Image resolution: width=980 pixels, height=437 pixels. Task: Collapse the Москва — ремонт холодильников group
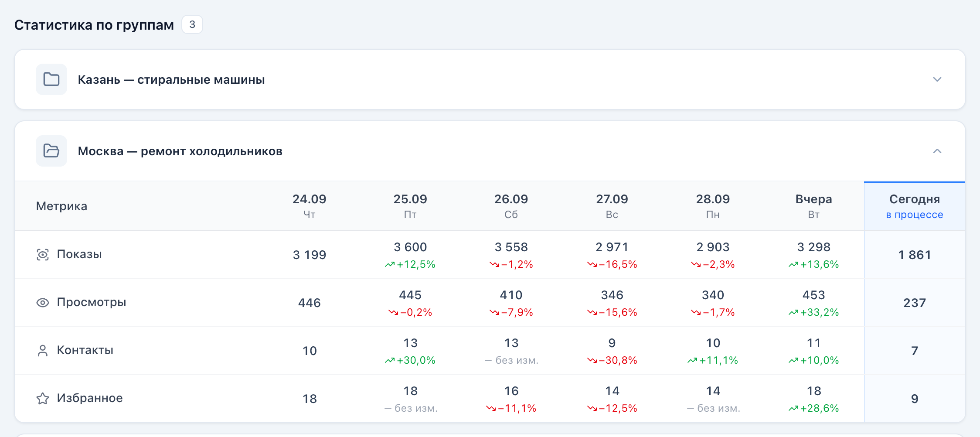tap(937, 151)
